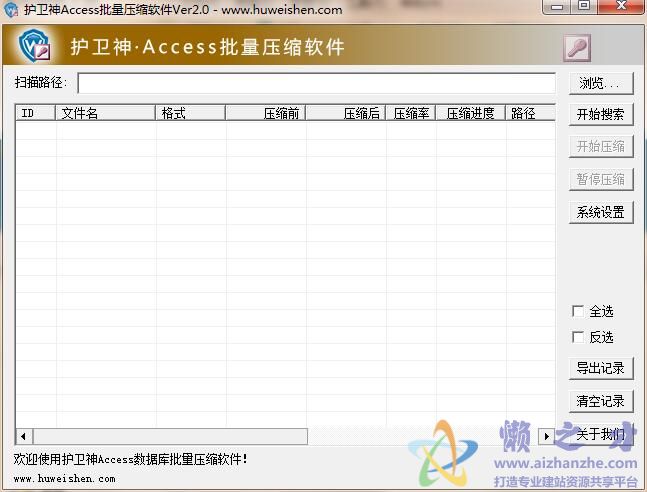The image size is (647, 492).
Task: Click the 压缩进度 column header
Action: tap(471, 113)
